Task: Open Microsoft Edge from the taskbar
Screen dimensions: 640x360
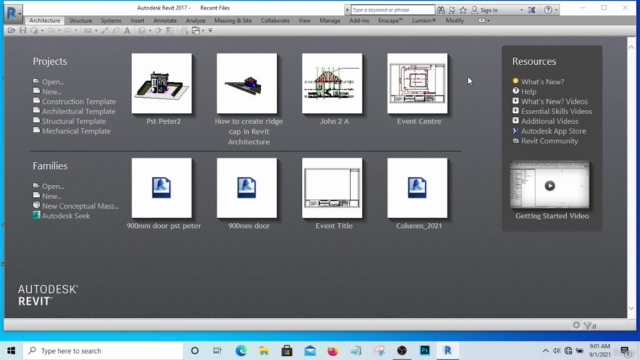Action: [x=241, y=350]
